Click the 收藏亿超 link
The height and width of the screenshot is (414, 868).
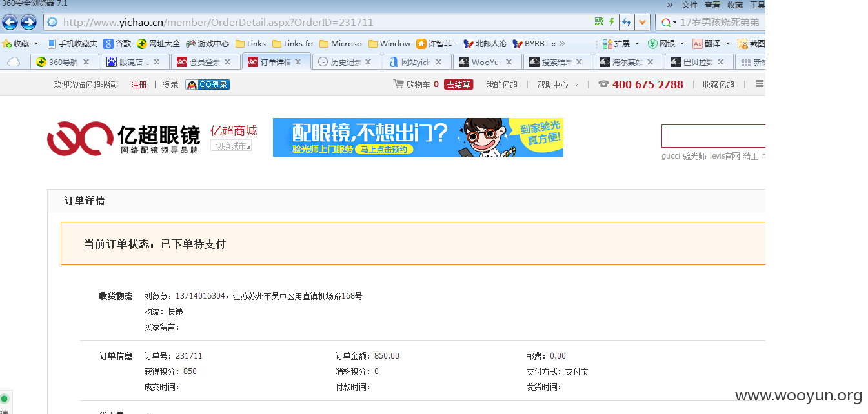coord(718,84)
